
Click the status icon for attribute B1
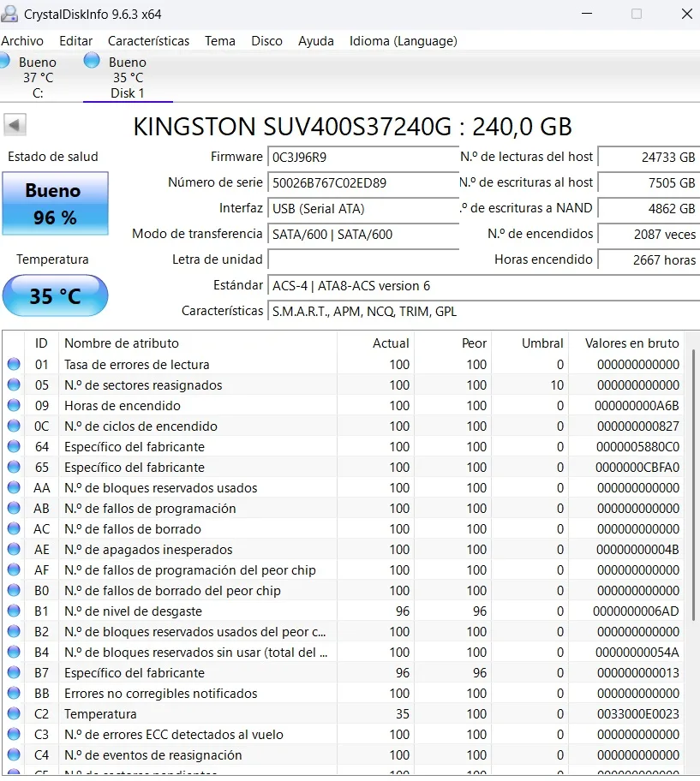click(x=14, y=611)
